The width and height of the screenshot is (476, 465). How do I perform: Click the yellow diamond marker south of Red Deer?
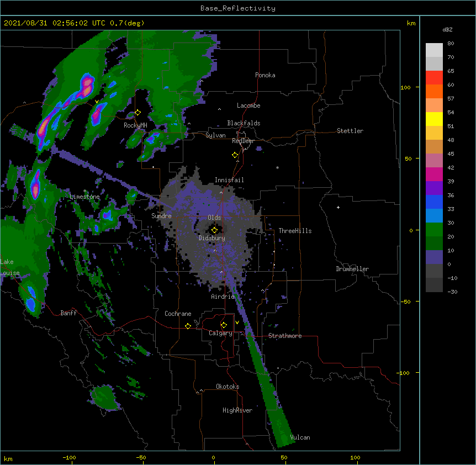pos(235,155)
